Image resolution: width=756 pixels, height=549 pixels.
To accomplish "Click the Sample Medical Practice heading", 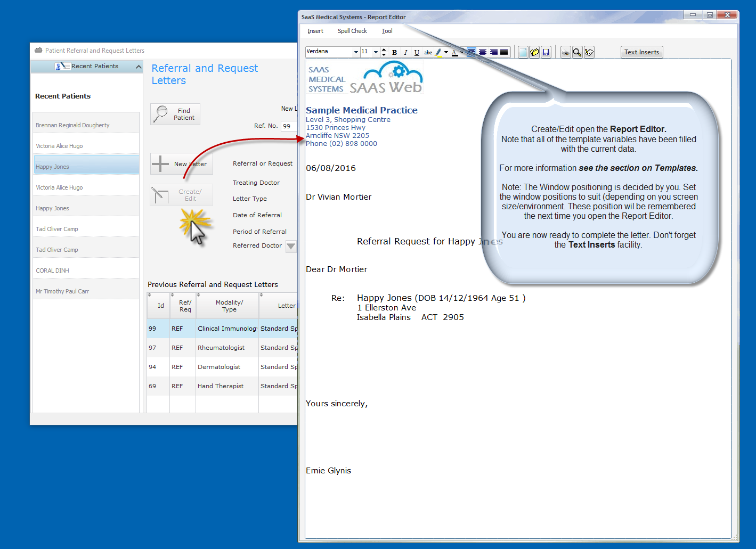I will coord(362,110).
